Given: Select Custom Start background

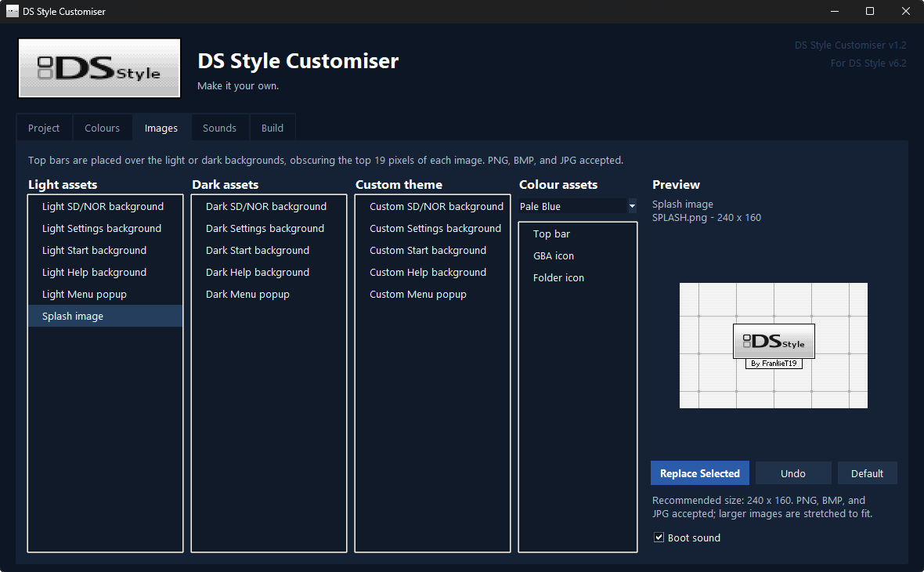Looking at the screenshot, I should pyautogui.click(x=432, y=250).
